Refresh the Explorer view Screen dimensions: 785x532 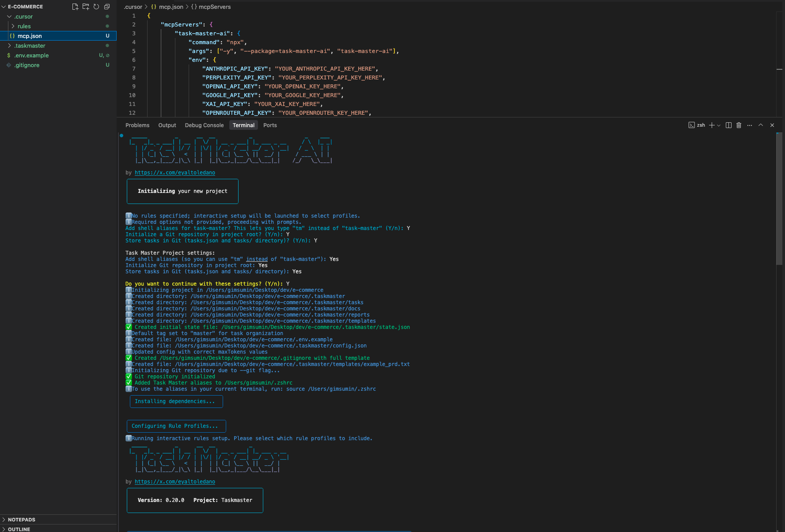pos(96,7)
